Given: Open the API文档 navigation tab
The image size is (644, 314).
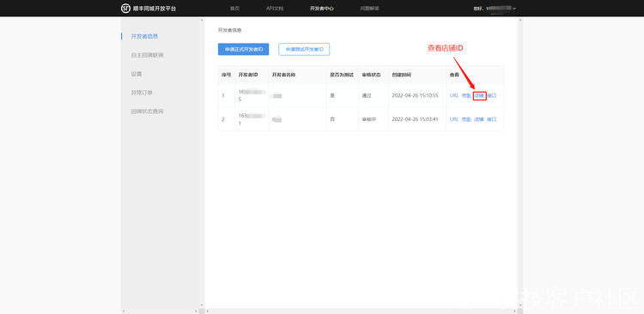Looking at the screenshot, I should click(x=275, y=9).
